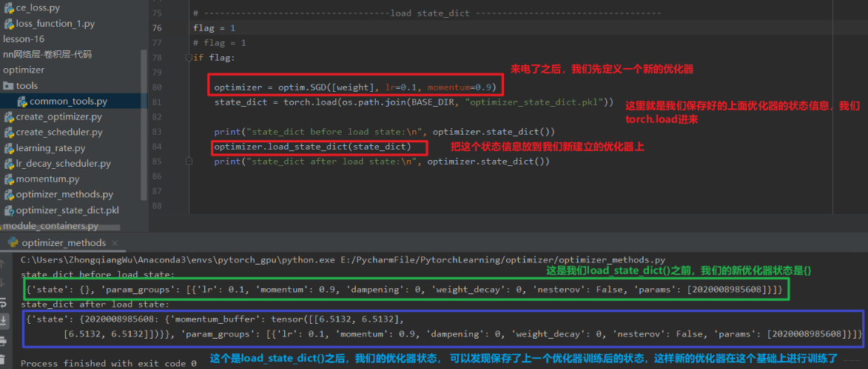Click 'state_dict after load state:' console line
Image resolution: width=868 pixels, height=369 pixels.
[x=95, y=305]
